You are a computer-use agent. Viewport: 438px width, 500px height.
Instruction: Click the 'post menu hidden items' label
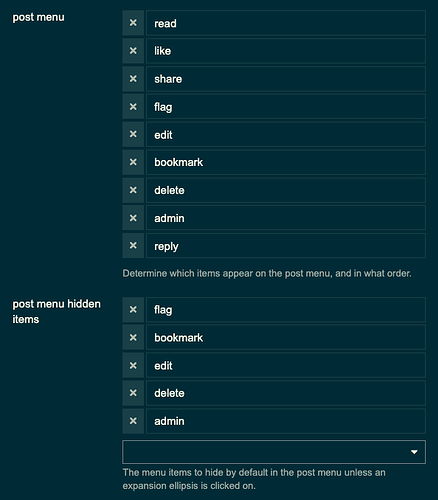click(56, 311)
